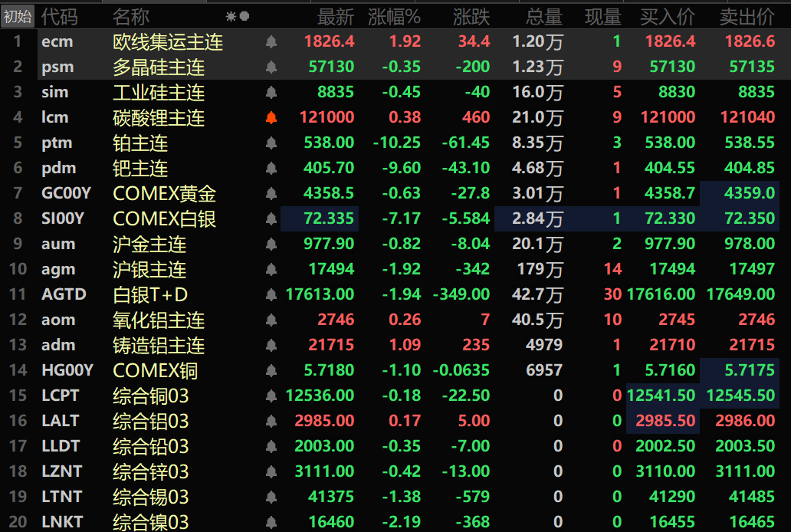Click the HG00Y code for COMEX铜
The height and width of the screenshot is (532, 791).
pyautogui.click(x=67, y=371)
